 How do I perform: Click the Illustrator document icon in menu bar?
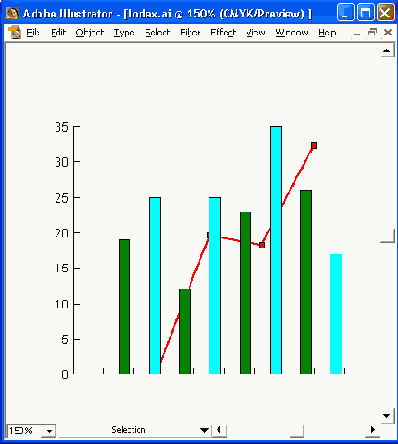(14, 32)
